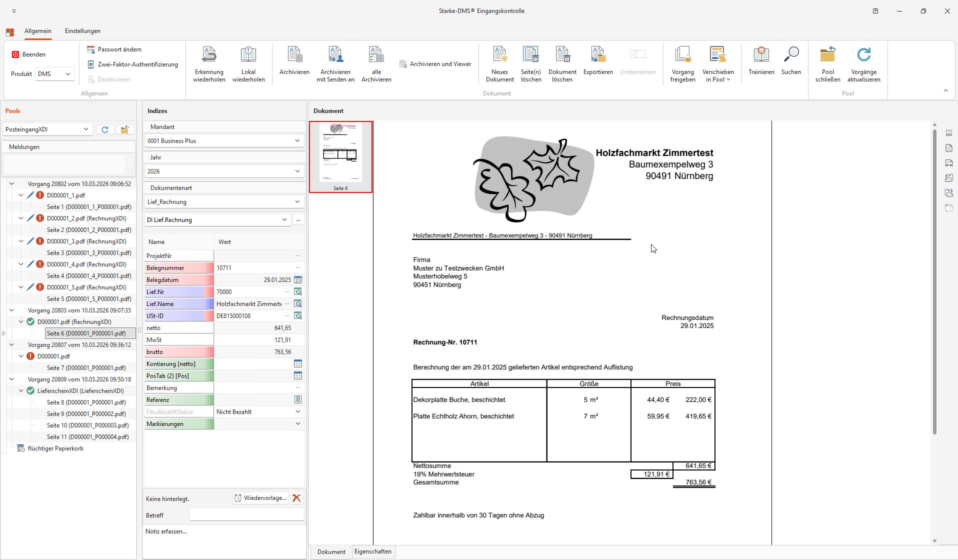Open PosTab (2) [Pos] table icon
Image resolution: width=958 pixels, height=560 pixels.
pos(298,376)
